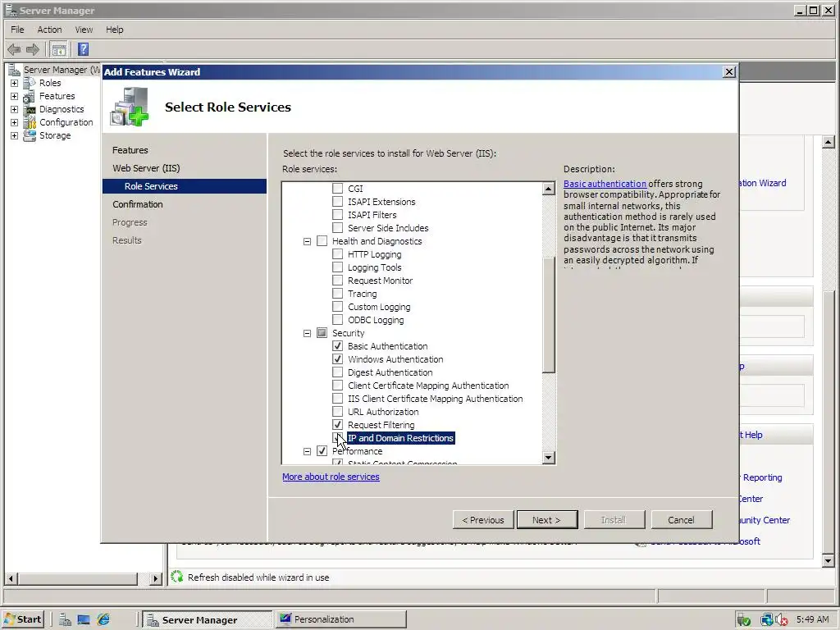Check the Health and Diagnostics checkbox
This screenshot has height=630, width=840.
tap(322, 241)
